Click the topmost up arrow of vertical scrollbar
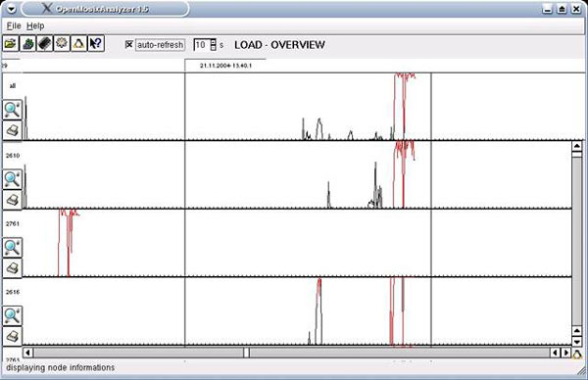 pos(577,146)
